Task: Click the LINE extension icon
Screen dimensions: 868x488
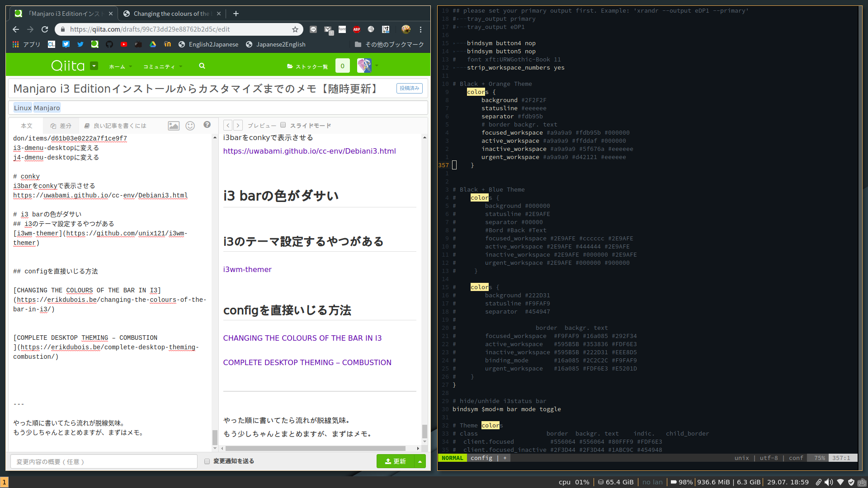Action: pyautogui.click(x=313, y=29)
